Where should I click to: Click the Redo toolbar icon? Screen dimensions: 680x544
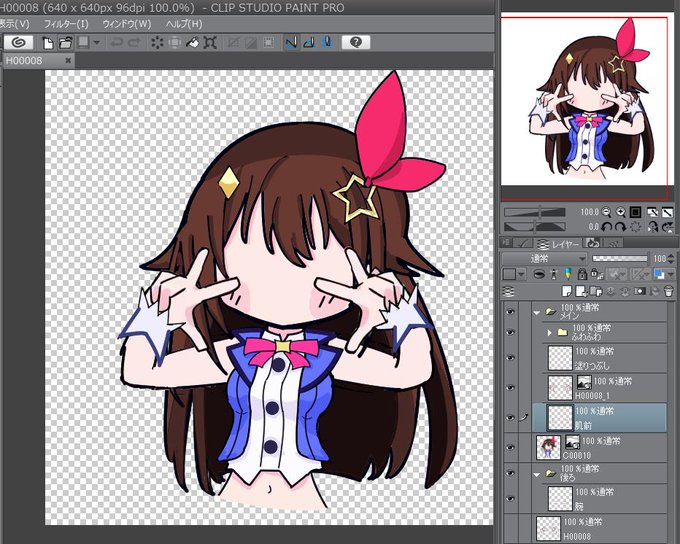click(x=135, y=43)
